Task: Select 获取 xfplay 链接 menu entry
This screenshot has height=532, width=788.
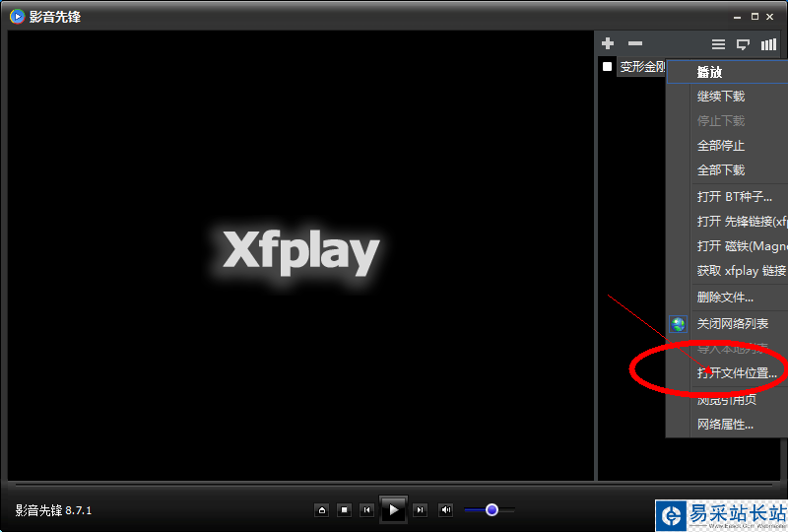Action: coord(727,271)
